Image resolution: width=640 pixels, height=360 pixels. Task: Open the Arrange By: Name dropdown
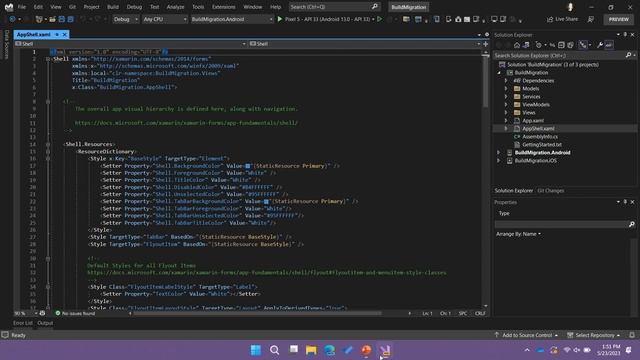[518, 234]
